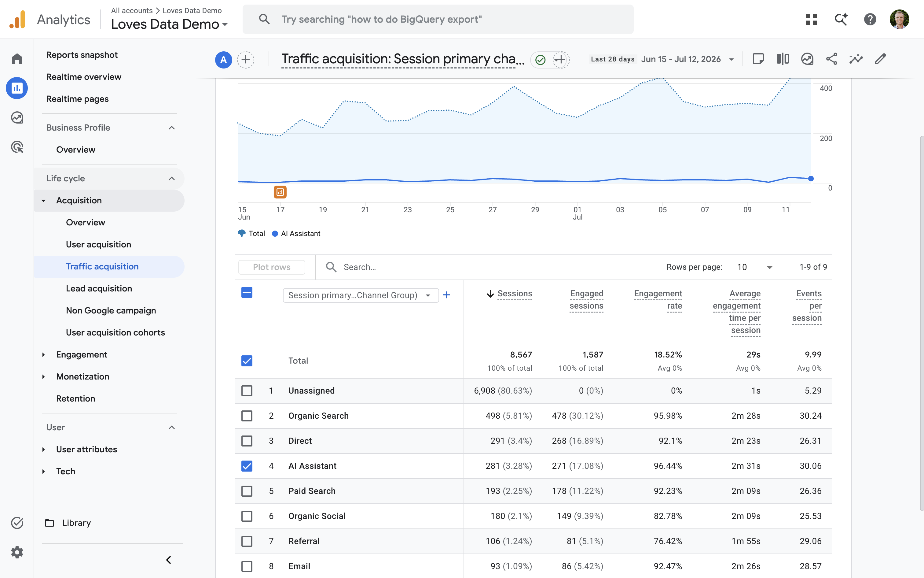924x578 pixels.
Task: Open the Lead acquisition report
Action: 99,289
